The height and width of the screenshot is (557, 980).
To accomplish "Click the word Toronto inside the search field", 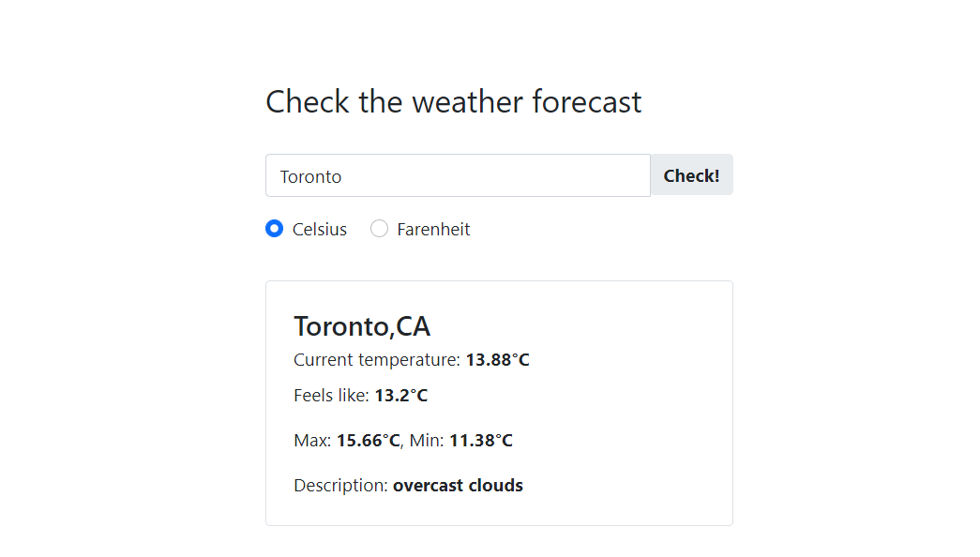I will point(310,177).
